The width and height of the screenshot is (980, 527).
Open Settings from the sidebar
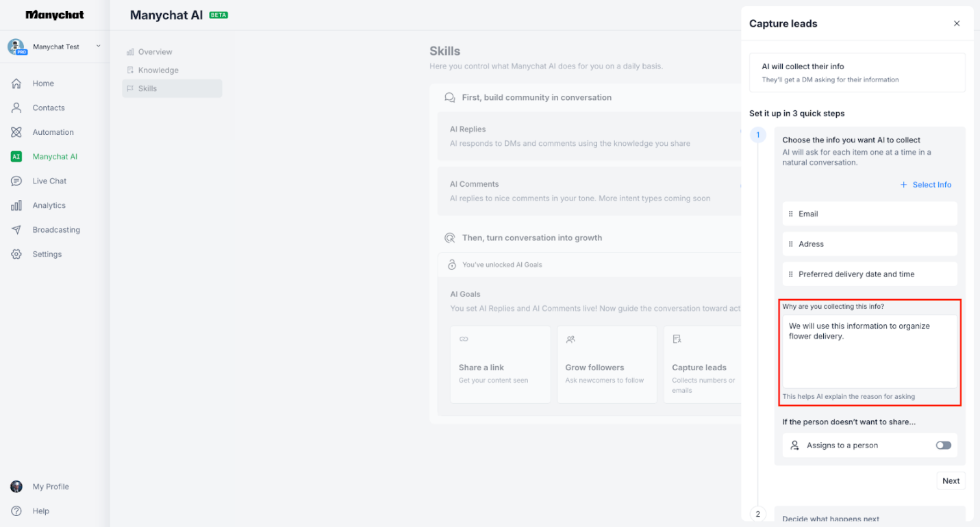pos(47,254)
